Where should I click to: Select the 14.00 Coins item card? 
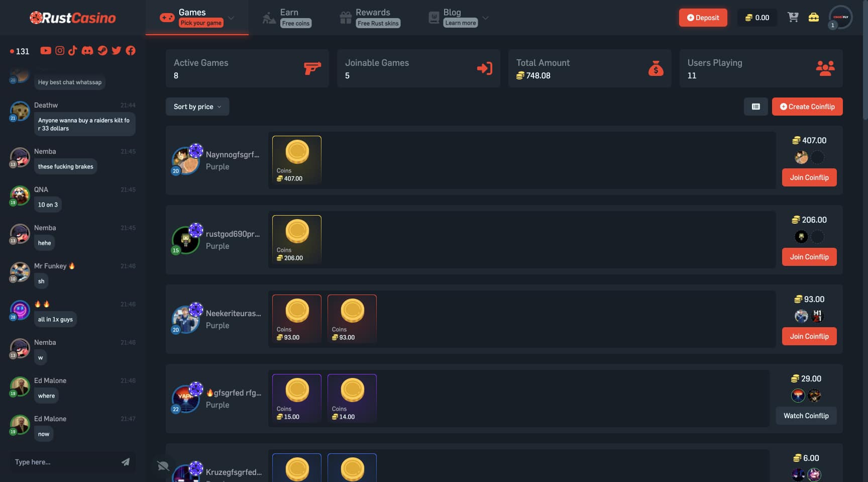(352, 398)
